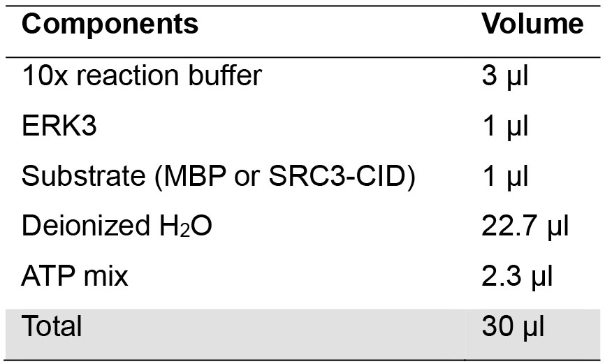Viewport: 605px width, 364px height.
Task: Select the 2.3 µl volume cell
Action: tap(517, 277)
